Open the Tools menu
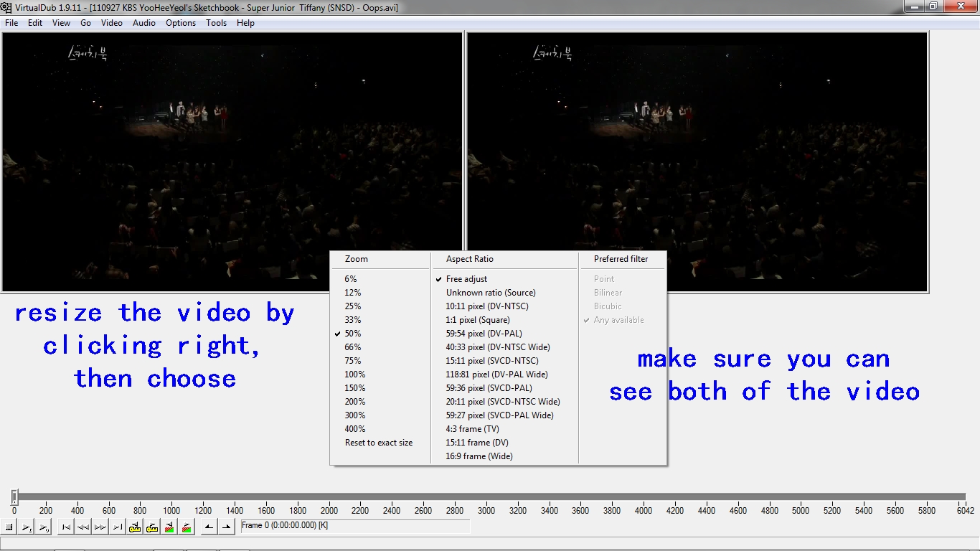980x551 pixels. (x=216, y=23)
